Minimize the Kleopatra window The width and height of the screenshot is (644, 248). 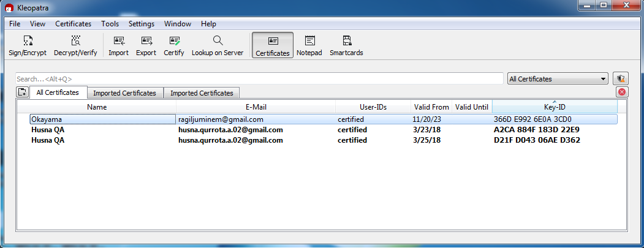point(588,5)
